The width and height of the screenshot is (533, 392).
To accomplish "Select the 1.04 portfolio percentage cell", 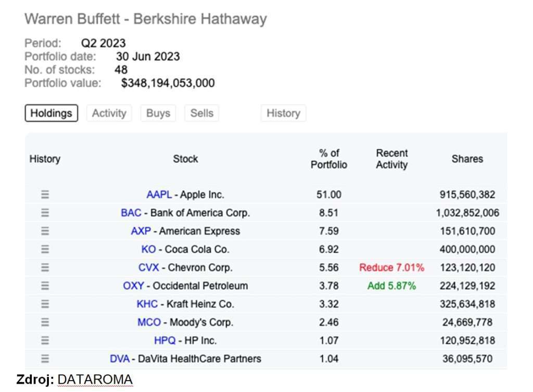I will coord(329,359).
